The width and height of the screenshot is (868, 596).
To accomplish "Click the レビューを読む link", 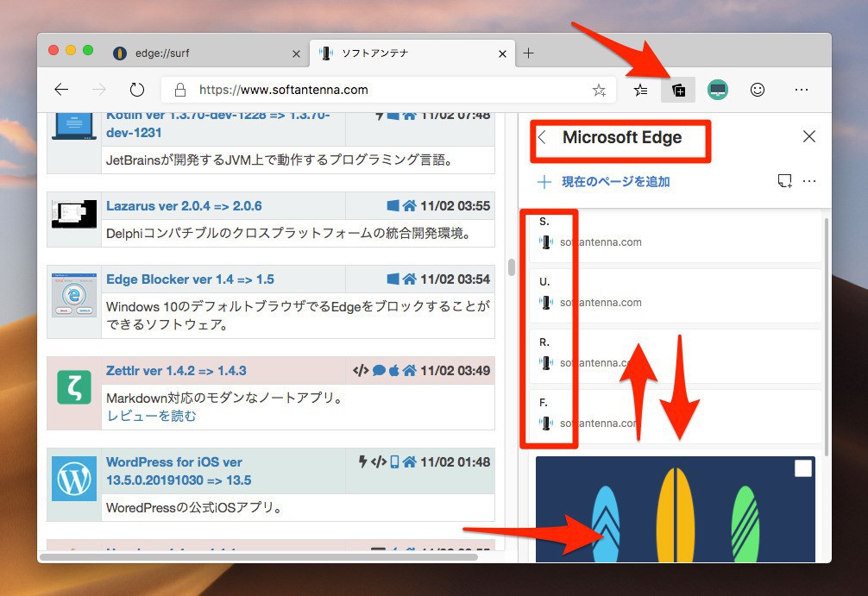I will pyautogui.click(x=151, y=416).
